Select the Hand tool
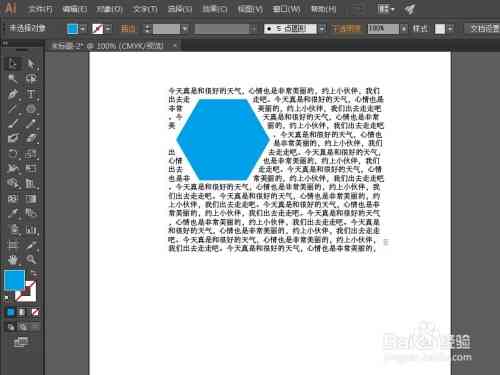The height and width of the screenshot is (375, 500). [x=13, y=259]
